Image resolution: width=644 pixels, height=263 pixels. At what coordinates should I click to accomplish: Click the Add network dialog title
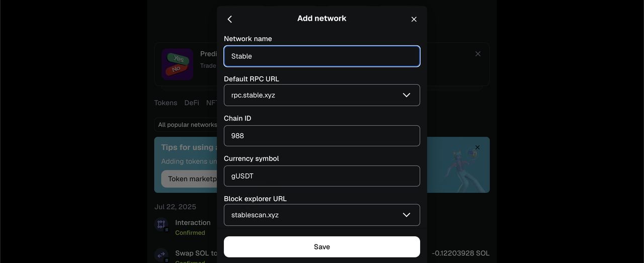coord(321,19)
